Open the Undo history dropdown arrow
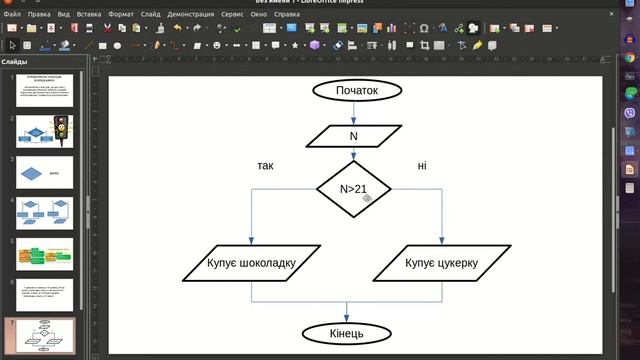Screen dimensions: 640x360 click(x=187, y=28)
